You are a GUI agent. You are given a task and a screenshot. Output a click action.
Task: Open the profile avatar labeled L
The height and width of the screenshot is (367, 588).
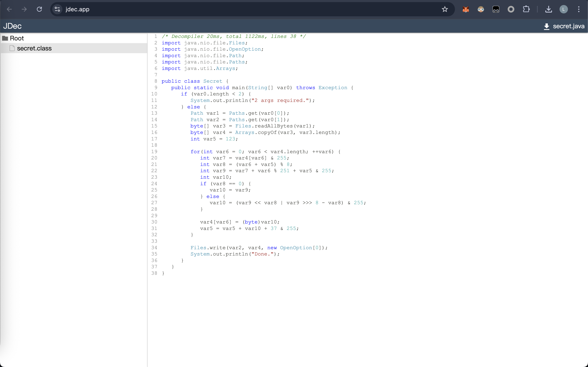coord(564,9)
